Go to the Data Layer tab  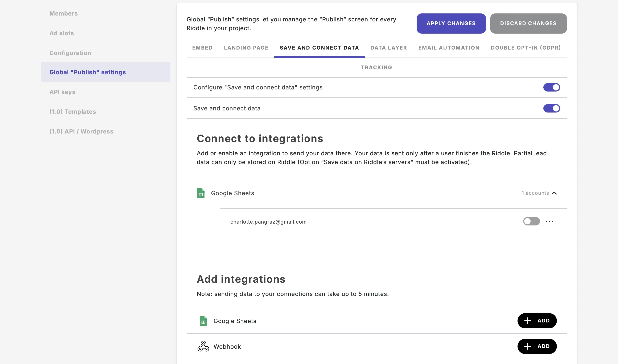point(389,48)
